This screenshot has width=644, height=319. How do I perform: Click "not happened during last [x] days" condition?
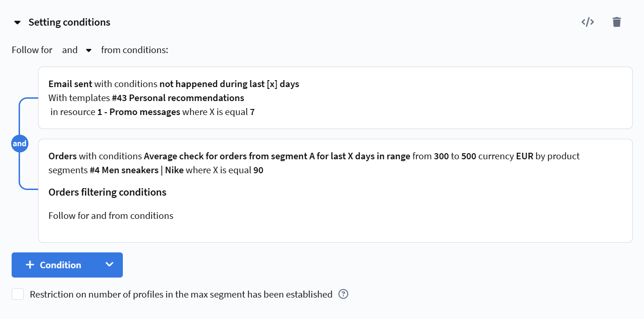(229, 84)
